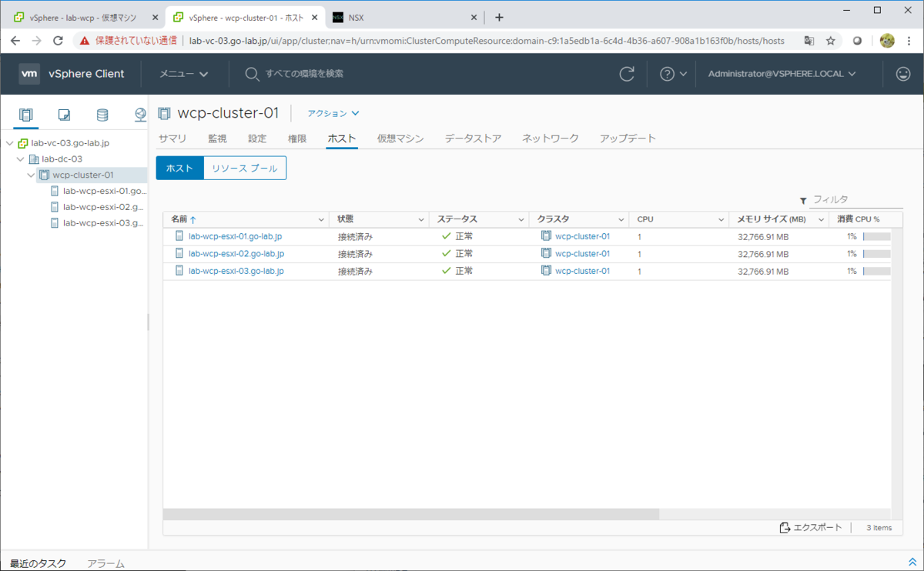Click the browser back arrow

pyautogui.click(x=15, y=41)
